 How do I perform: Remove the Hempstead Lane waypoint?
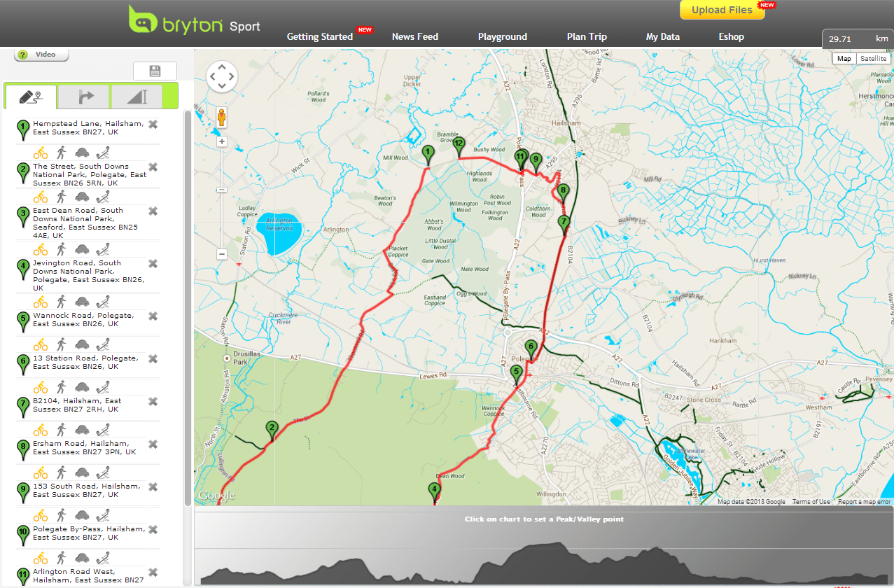153,124
